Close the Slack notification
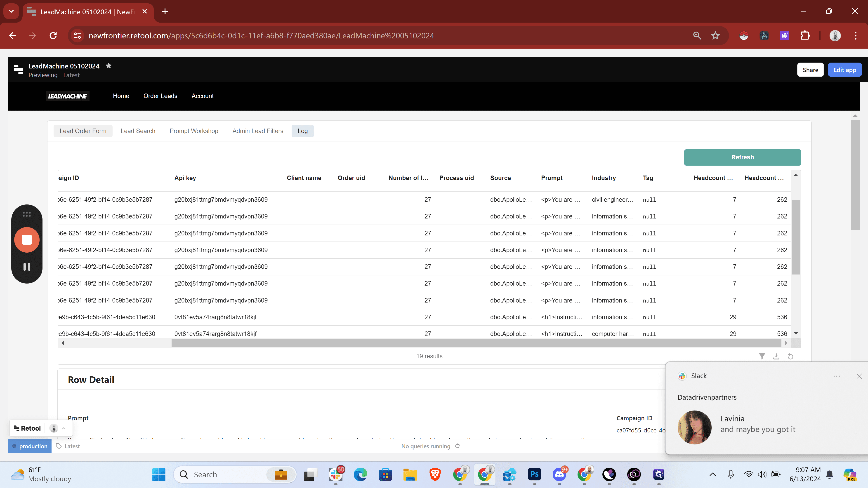868x488 pixels. coord(859,376)
